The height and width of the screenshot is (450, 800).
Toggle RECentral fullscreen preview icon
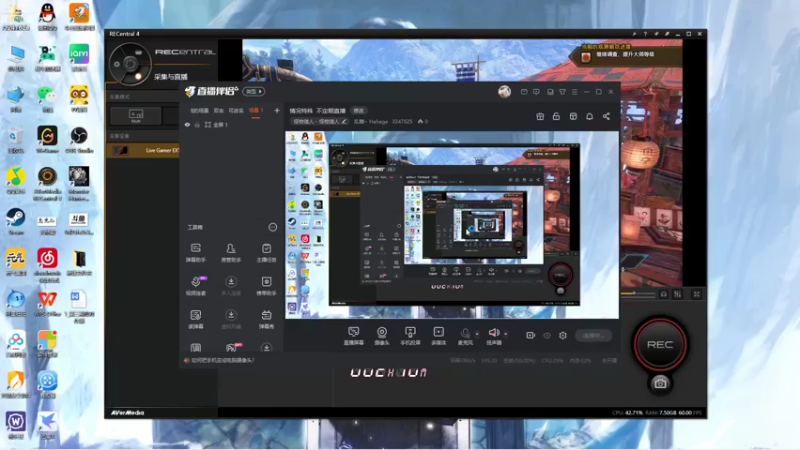tap(696, 294)
